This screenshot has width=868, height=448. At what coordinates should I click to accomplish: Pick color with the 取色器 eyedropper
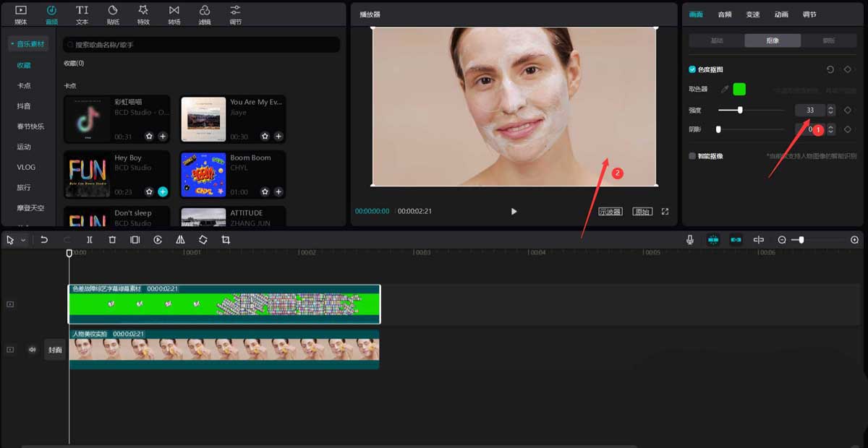tap(724, 90)
